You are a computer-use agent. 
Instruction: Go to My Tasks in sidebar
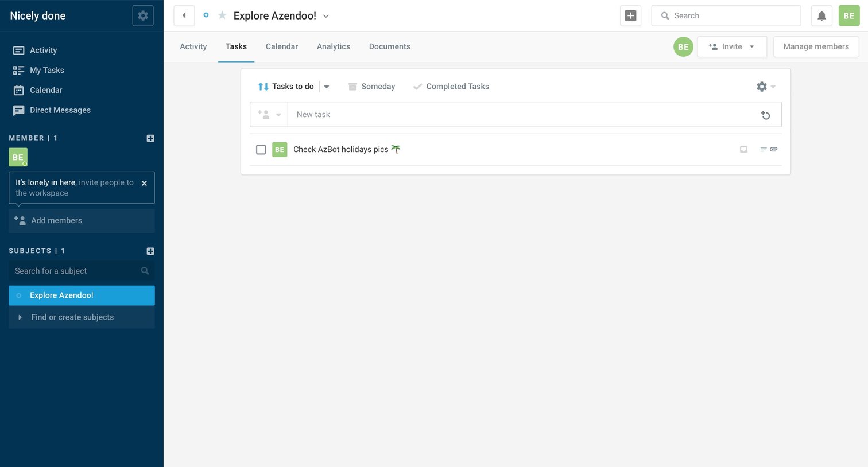point(38,71)
